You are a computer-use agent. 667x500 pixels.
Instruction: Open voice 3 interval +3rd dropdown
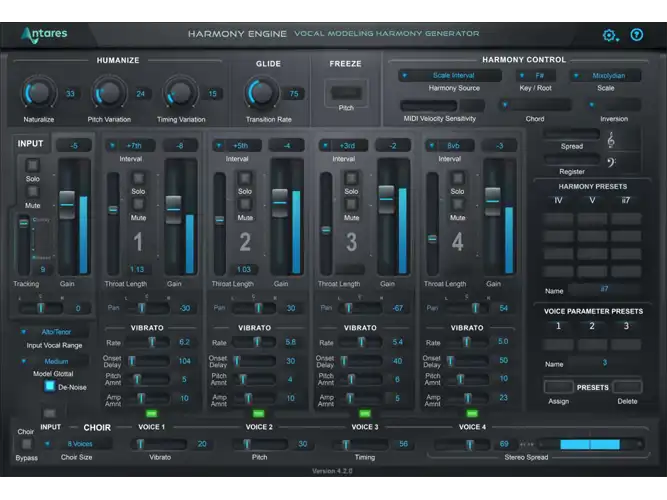point(343,146)
